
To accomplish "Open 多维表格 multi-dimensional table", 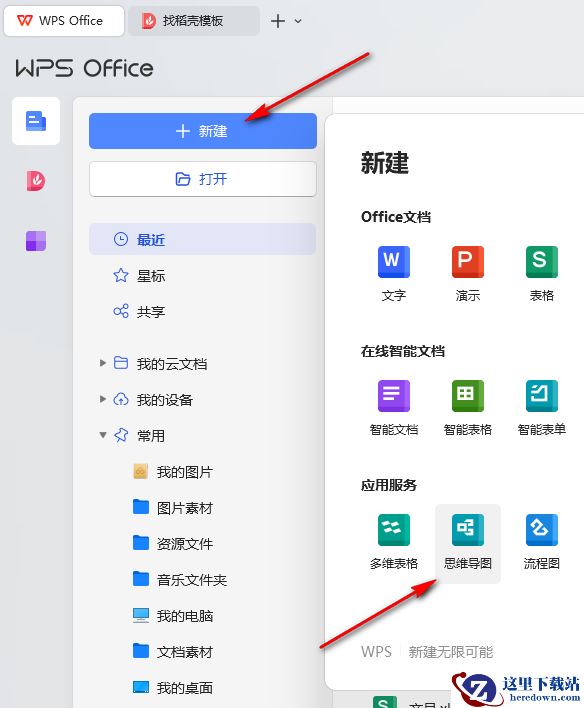I will [x=393, y=541].
